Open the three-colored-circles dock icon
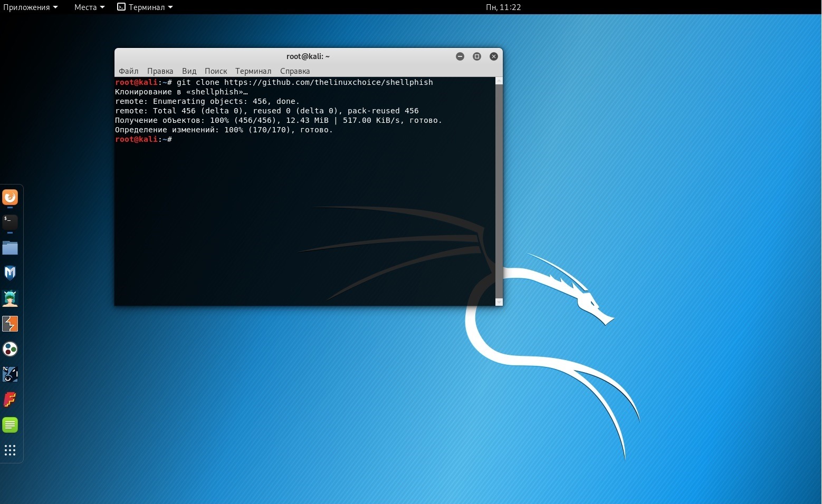The image size is (822, 504). point(10,349)
